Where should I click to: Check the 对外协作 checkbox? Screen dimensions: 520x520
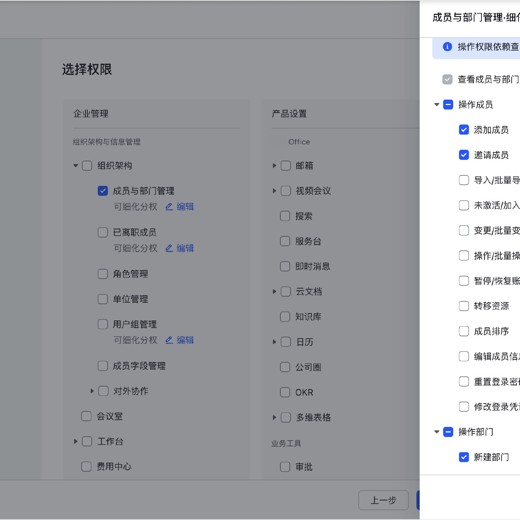(x=103, y=391)
